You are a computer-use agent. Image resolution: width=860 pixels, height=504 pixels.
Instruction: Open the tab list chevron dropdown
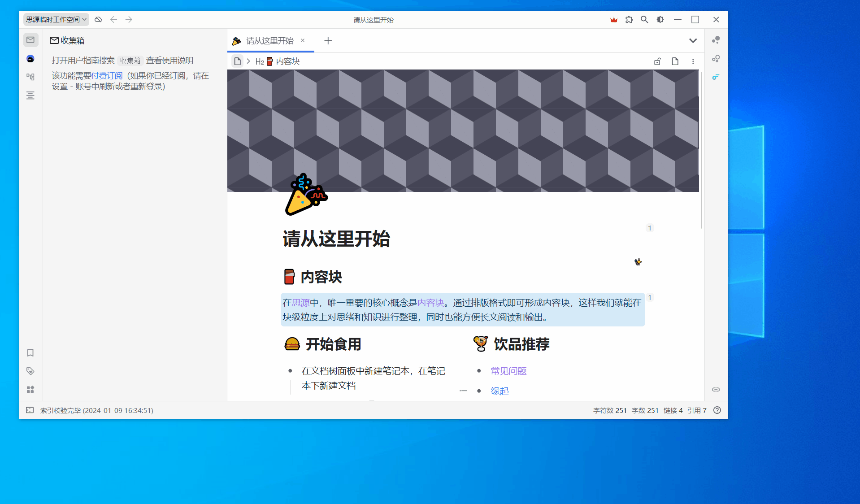pyautogui.click(x=693, y=40)
